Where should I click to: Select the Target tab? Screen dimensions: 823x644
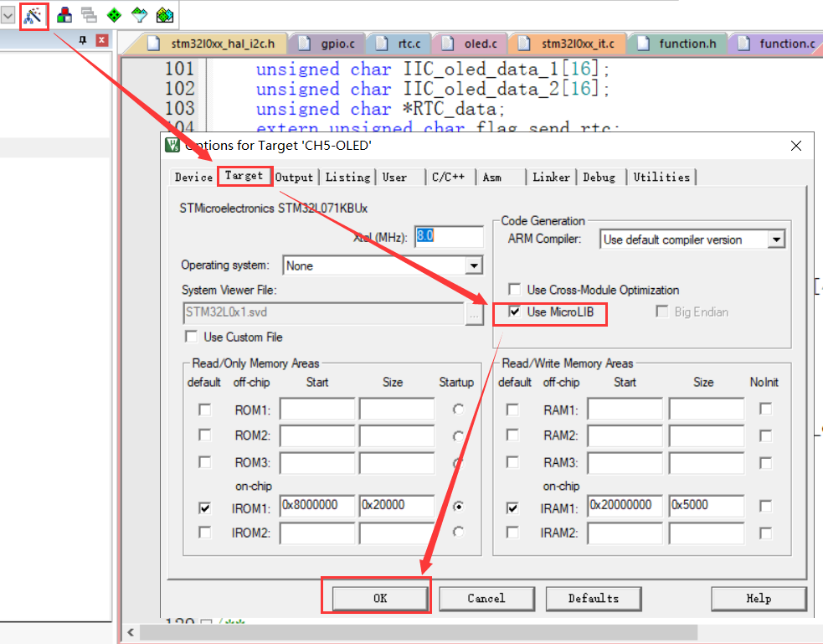(244, 176)
